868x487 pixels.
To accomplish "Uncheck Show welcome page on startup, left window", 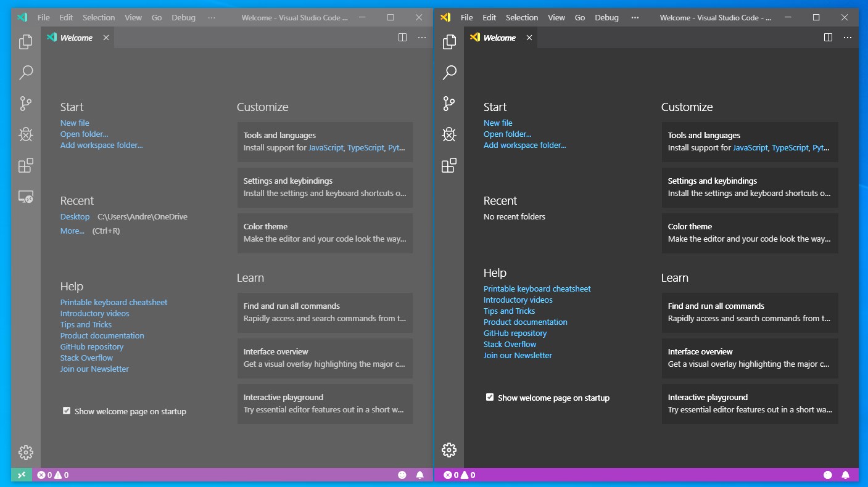I will coord(66,410).
